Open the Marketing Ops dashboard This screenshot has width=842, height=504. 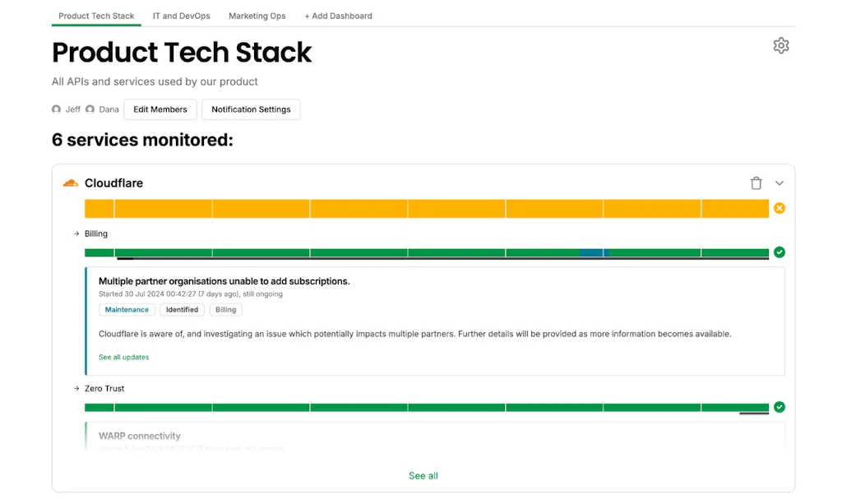(x=257, y=15)
